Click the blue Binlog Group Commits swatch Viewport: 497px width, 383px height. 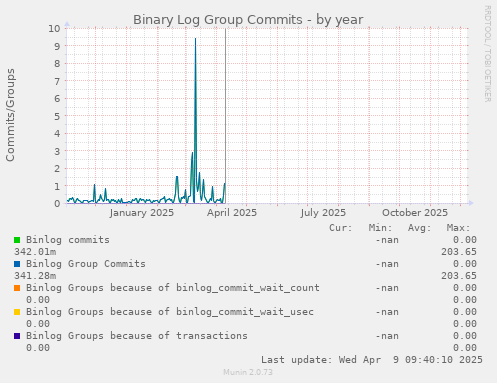[17, 264]
